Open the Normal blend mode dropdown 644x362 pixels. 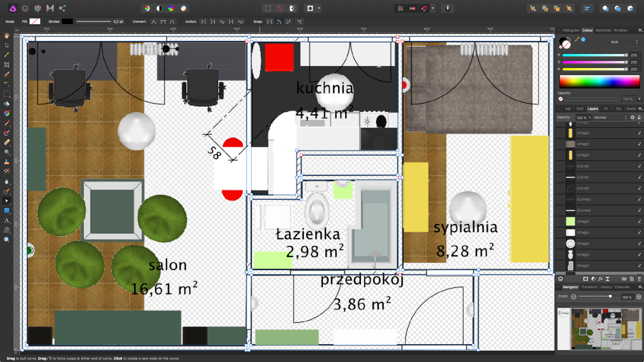coord(610,117)
